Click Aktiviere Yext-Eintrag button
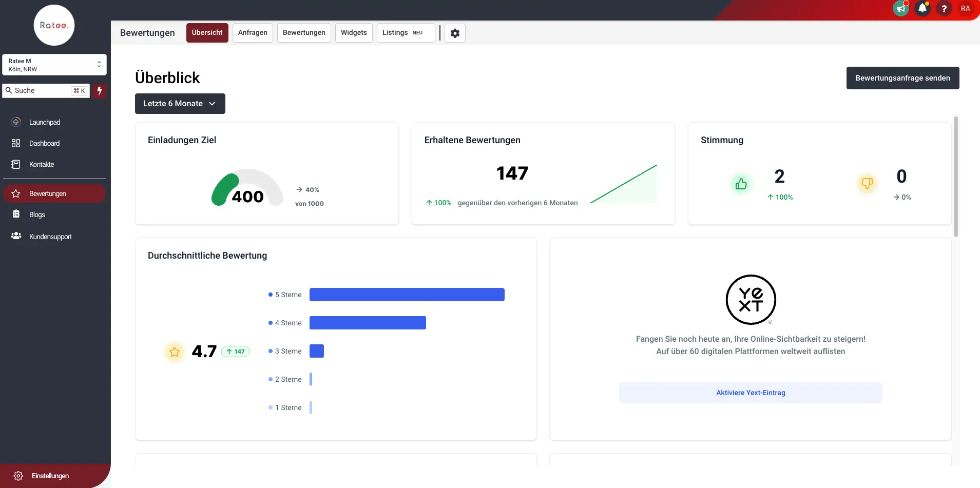This screenshot has width=980, height=488. pyautogui.click(x=751, y=393)
